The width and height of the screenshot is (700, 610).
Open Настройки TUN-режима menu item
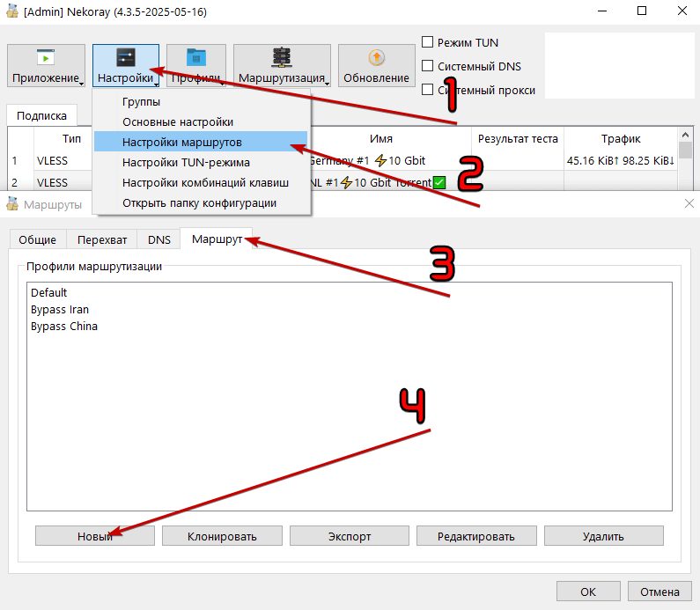tap(186, 162)
